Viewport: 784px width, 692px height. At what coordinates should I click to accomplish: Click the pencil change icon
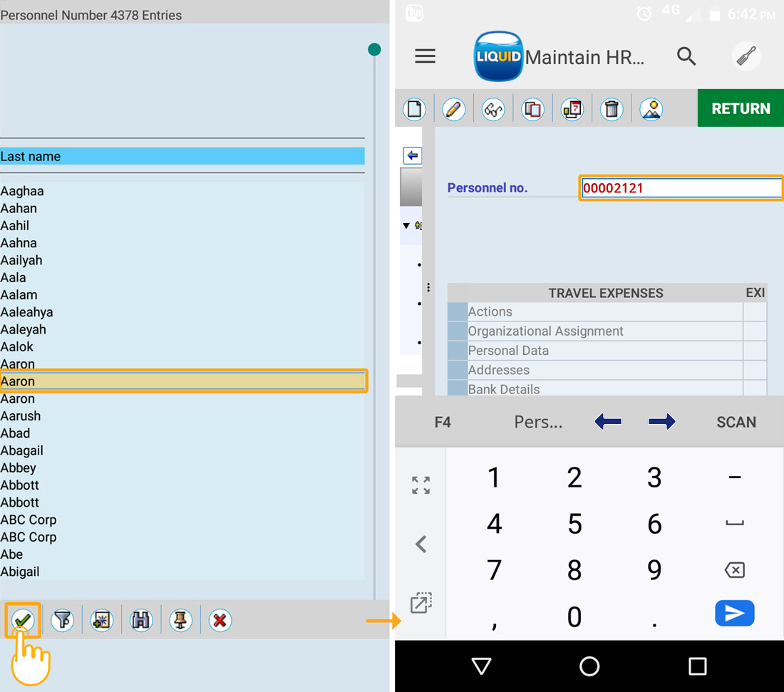pyautogui.click(x=453, y=109)
